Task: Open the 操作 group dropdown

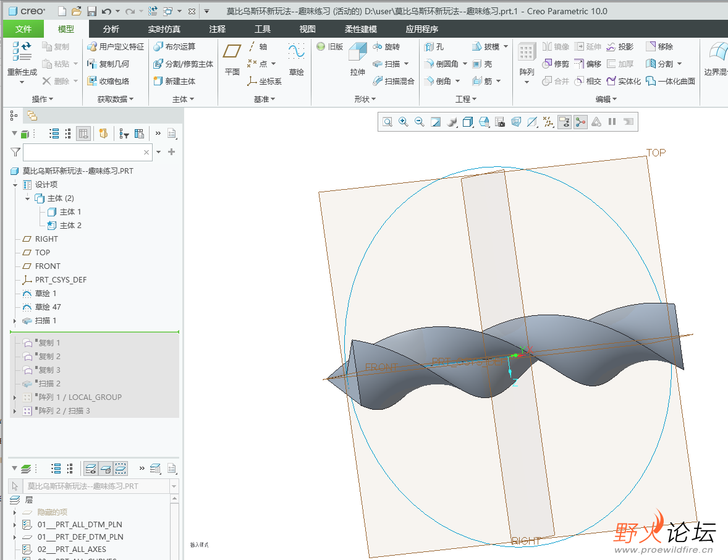Action: point(43,99)
